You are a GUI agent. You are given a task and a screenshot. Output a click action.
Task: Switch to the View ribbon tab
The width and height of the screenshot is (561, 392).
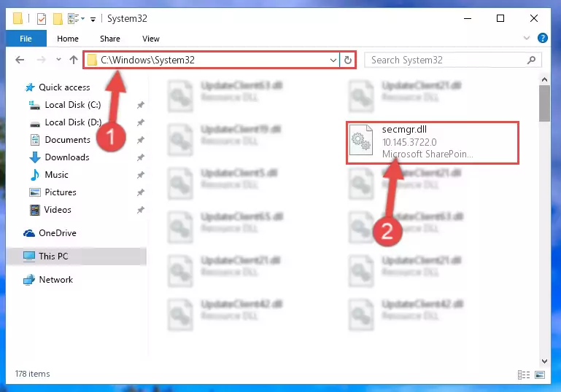coord(150,39)
